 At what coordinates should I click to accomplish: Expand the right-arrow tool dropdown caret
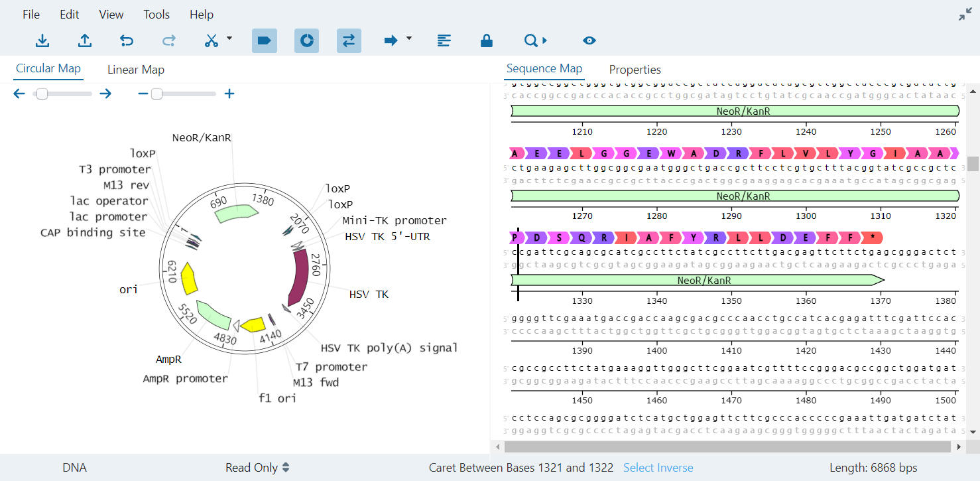pyautogui.click(x=409, y=38)
